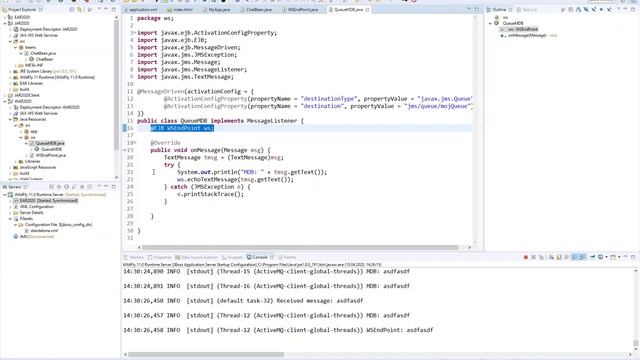Open Project Explorer filter icon

click(x=90, y=9)
